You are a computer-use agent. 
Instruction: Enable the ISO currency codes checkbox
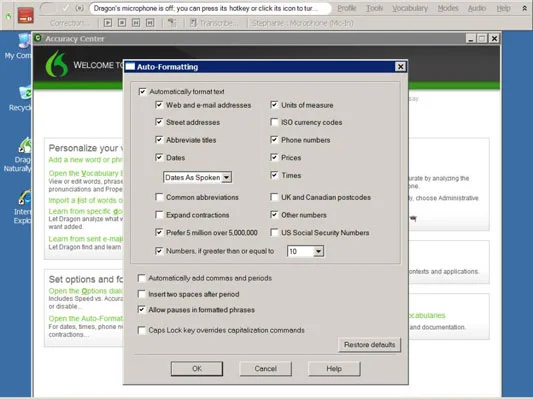click(x=274, y=122)
